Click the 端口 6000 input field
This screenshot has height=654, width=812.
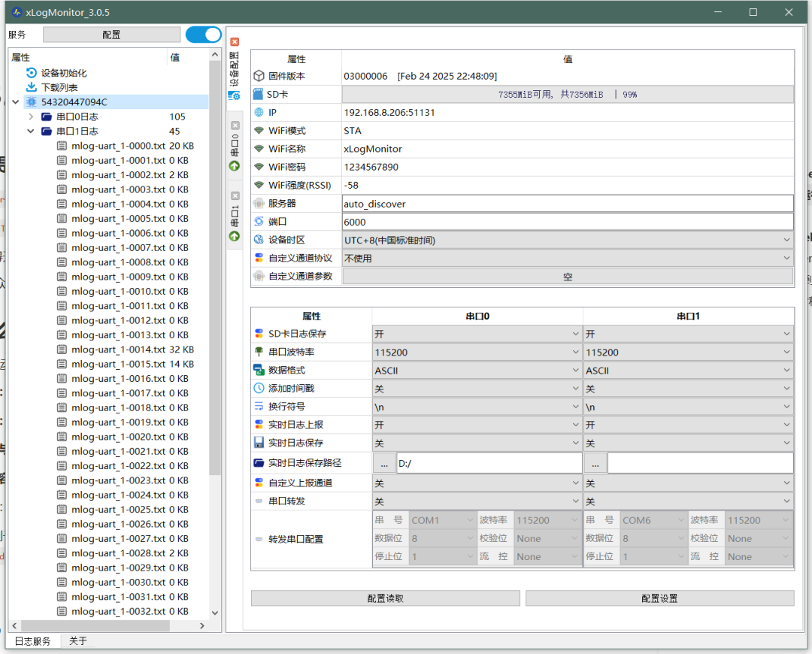tap(568, 222)
